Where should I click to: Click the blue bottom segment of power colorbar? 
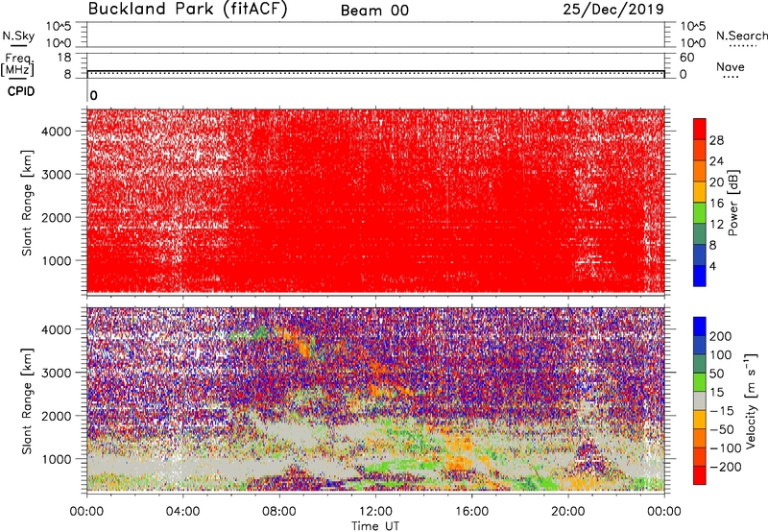coord(700,276)
